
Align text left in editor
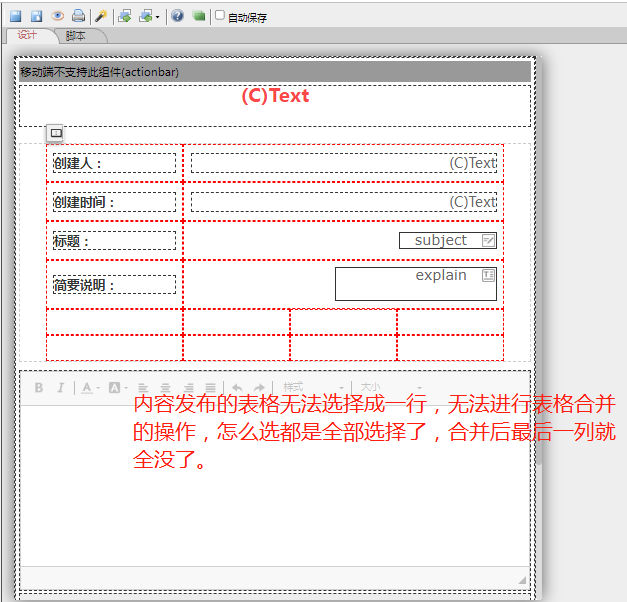point(143,388)
